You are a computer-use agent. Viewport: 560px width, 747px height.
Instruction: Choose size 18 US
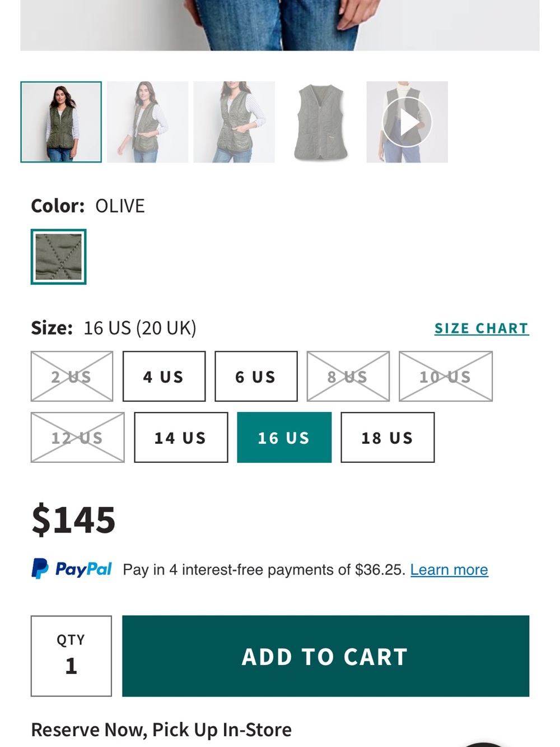(388, 438)
